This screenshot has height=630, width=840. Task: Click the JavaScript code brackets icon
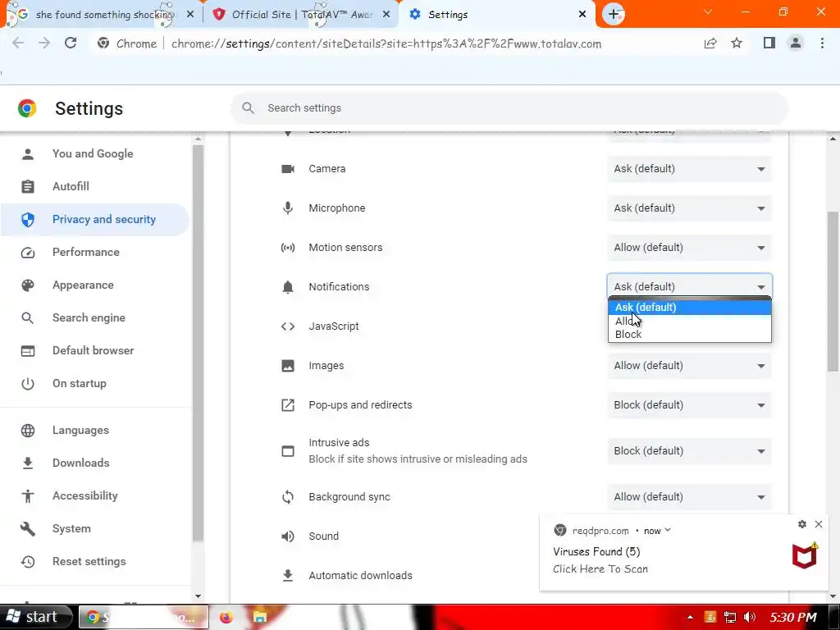point(288,326)
